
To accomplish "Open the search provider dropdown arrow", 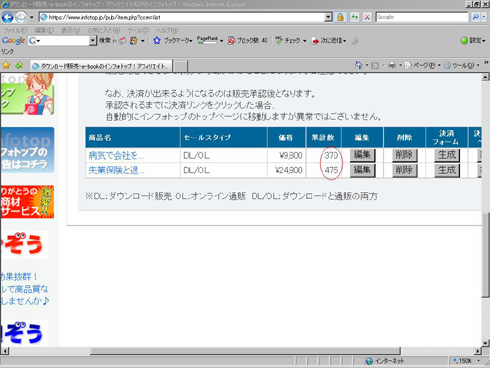I will click(484, 17).
